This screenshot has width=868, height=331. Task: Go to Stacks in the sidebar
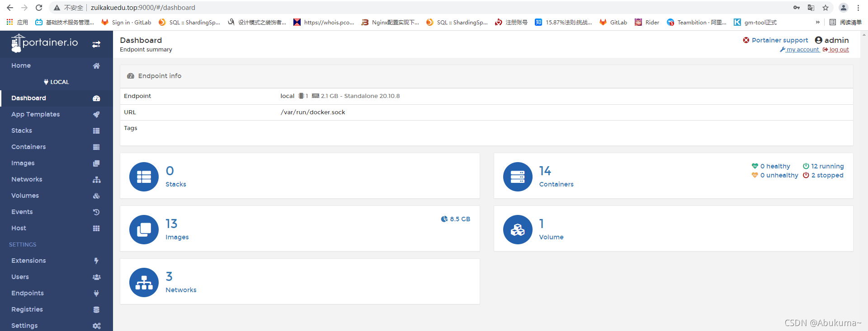[57, 131]
